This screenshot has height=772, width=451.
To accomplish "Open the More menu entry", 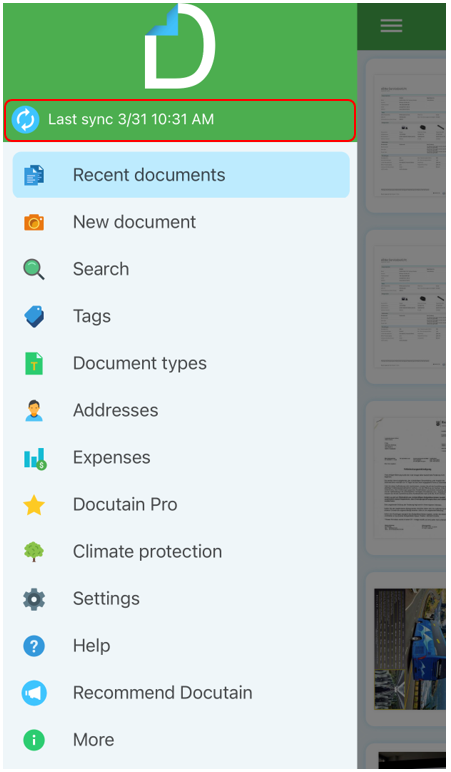I will [181, 740].
